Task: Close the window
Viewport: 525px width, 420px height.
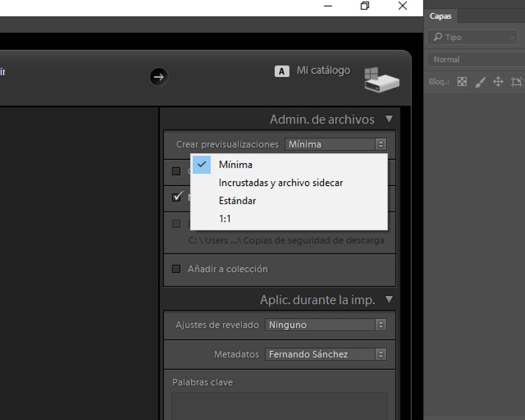Action: tap(402, 6)
